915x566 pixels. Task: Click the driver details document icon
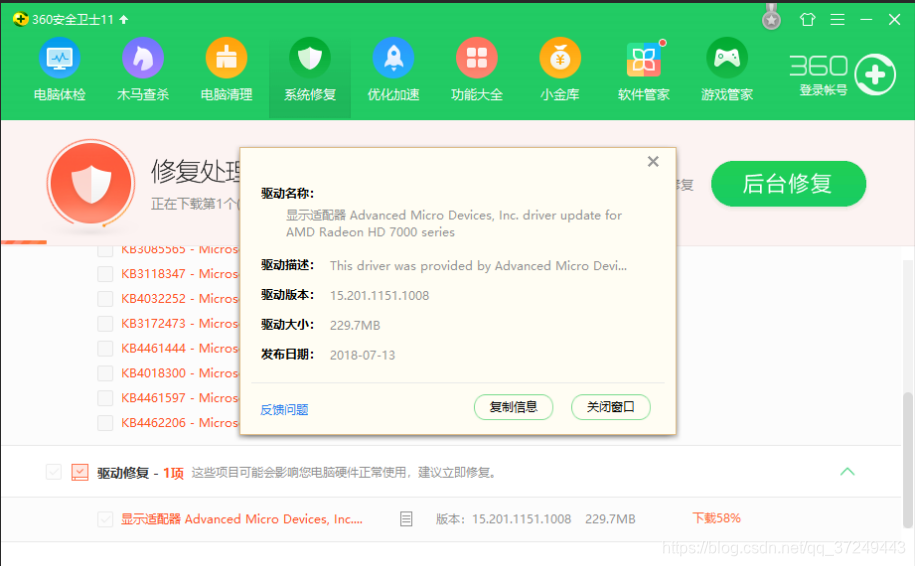click(x=406, y=519)
